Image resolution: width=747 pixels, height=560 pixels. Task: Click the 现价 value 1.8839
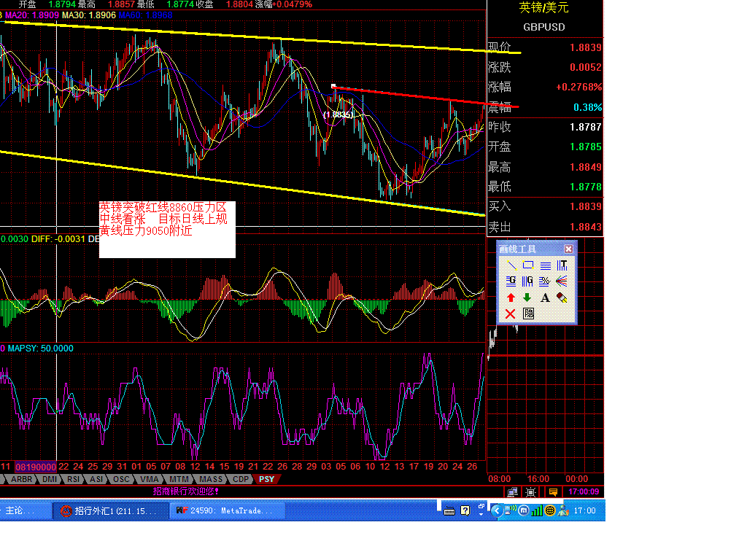coord(586,47)
